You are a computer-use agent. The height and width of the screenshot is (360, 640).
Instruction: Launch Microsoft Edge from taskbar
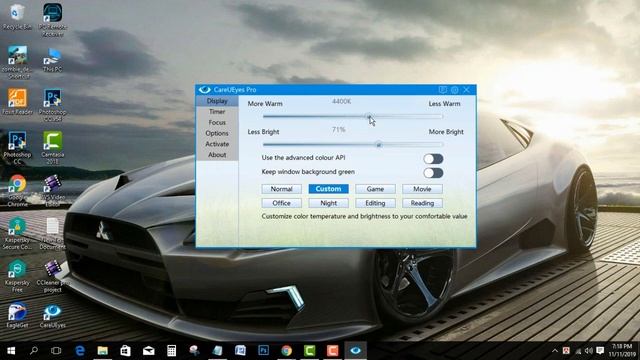tap(80, 351)
